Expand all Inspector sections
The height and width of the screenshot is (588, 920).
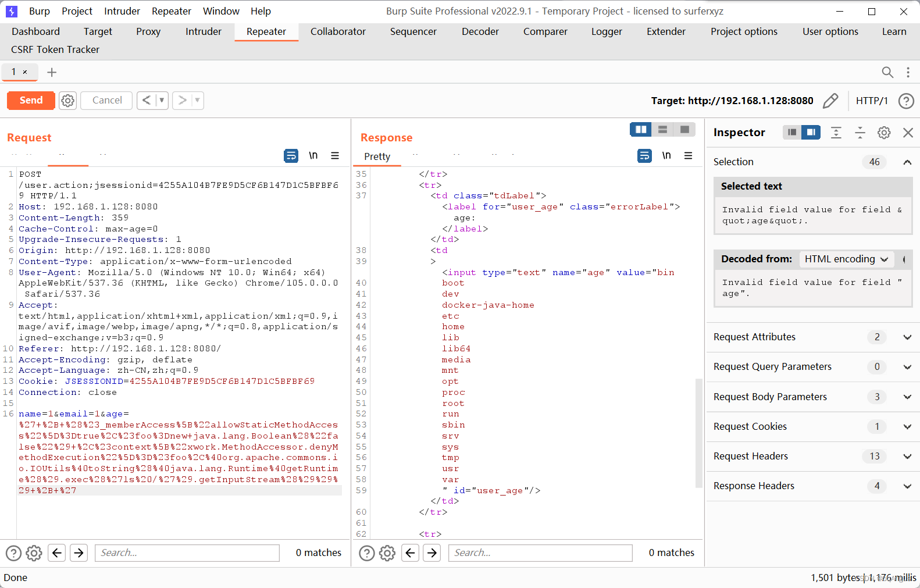[836, 133]
